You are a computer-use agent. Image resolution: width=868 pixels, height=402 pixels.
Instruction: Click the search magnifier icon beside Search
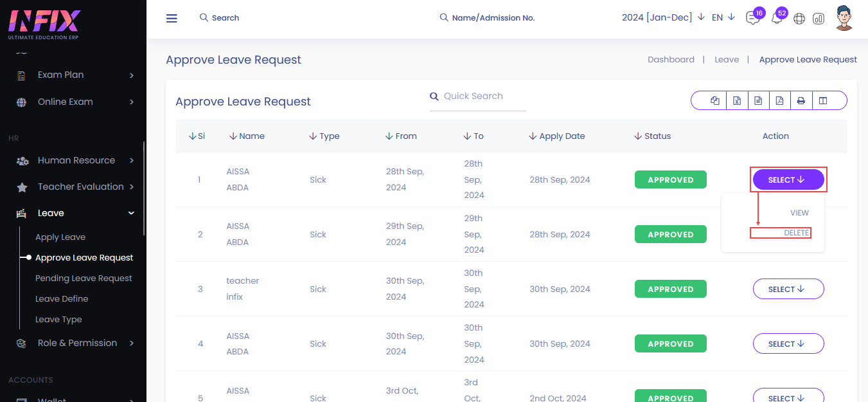tap(204, 17)
